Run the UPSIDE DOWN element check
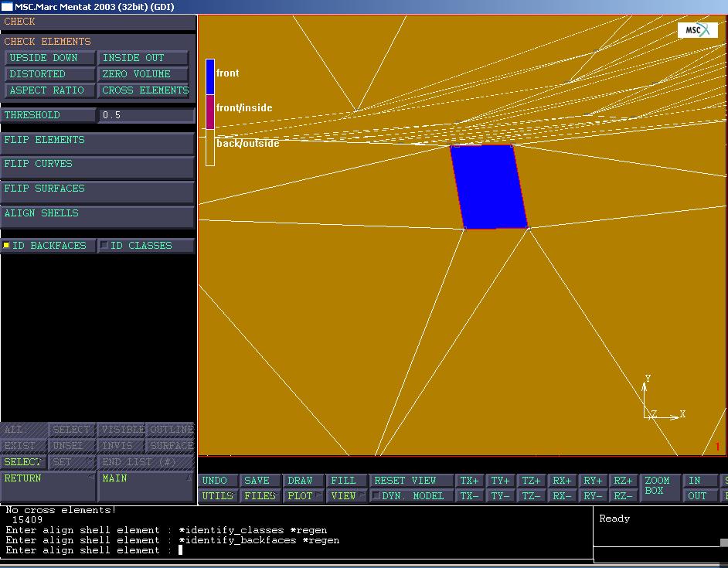Image resolution: width=728 pixels, height=568 pixels. (49, 58)
